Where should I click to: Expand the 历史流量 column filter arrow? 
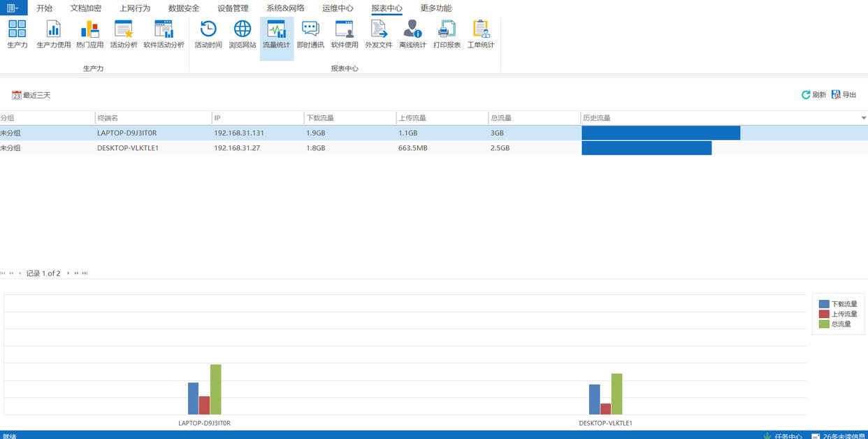(863, 118)
